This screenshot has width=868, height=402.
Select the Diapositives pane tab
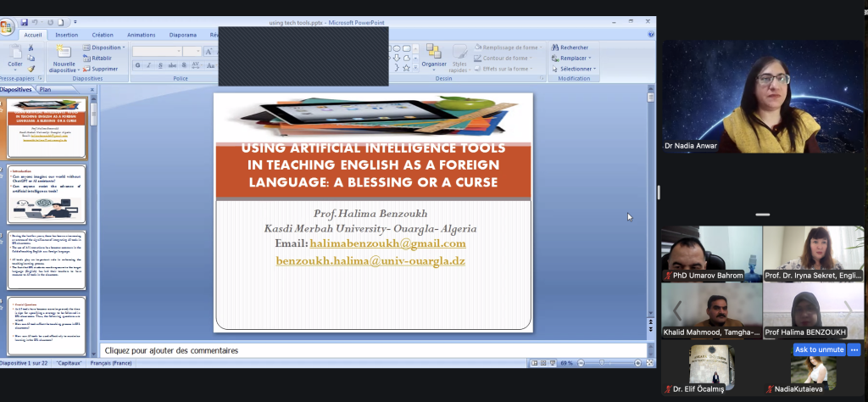16,89
